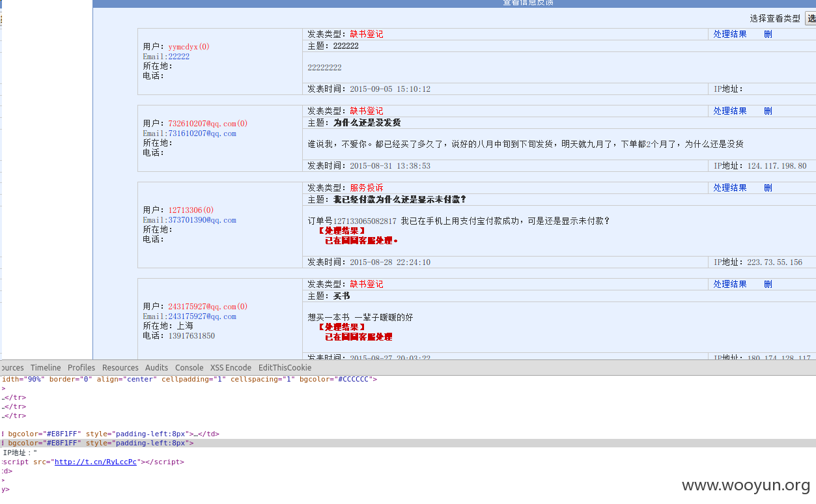Click post time 2015-08-28 22:24:10
Screen dimensions: 816x504
(390, 262)
